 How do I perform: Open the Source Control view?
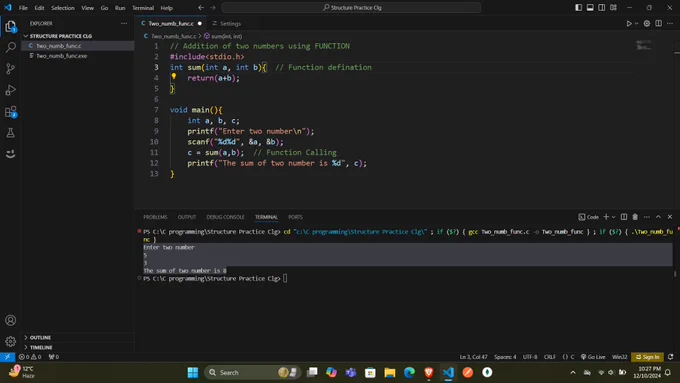coord(10,69)
